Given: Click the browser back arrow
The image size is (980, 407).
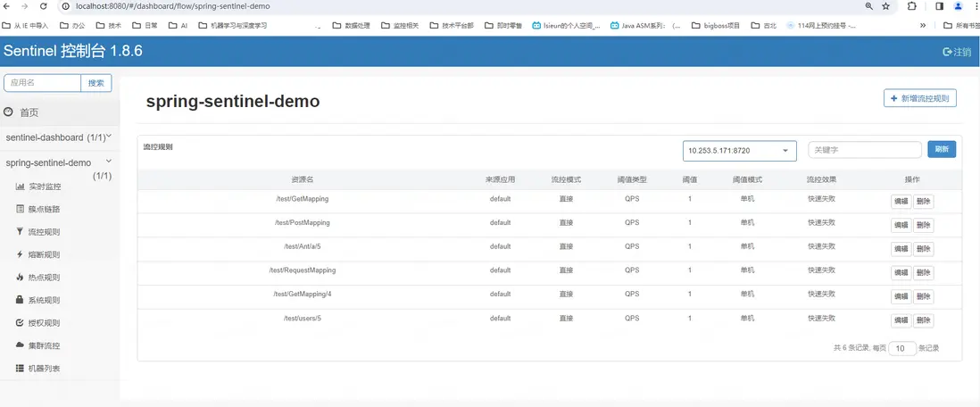Looking at the screenshot, I should (7, 6).
